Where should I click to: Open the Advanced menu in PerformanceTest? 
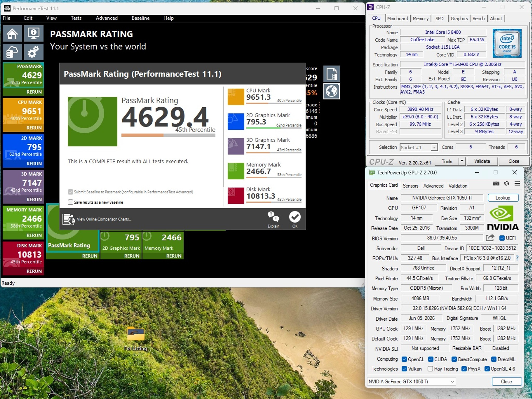pos(107,18)
